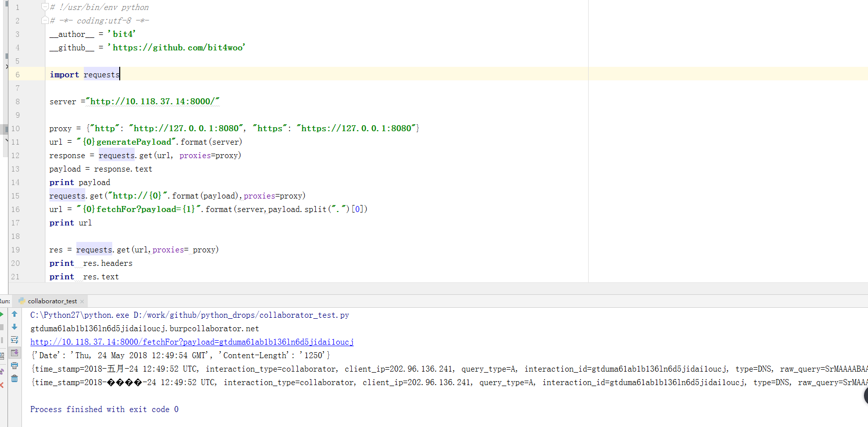
Task: Click the first time_stamp output line with 五月
Action: point(449,369)
